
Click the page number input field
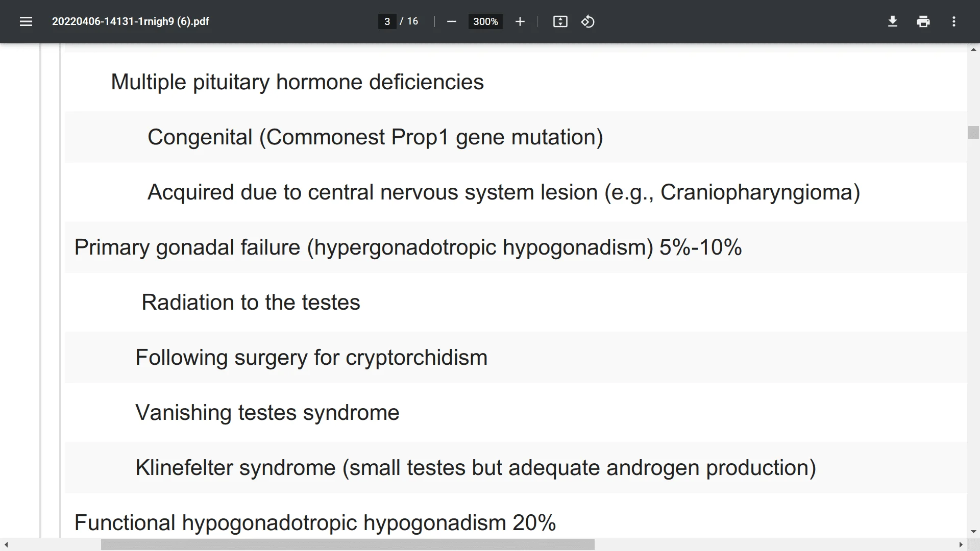click(387, 21)
